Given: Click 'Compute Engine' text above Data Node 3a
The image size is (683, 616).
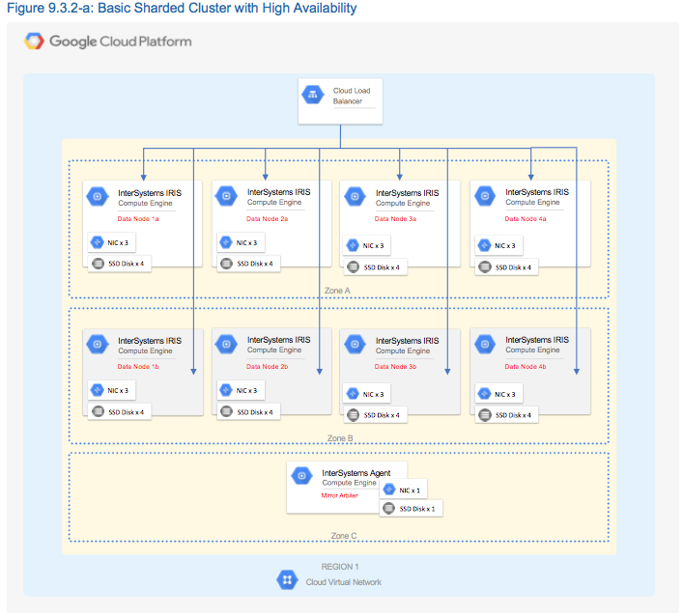Looking at the screenshot, I should pos(403,203).
